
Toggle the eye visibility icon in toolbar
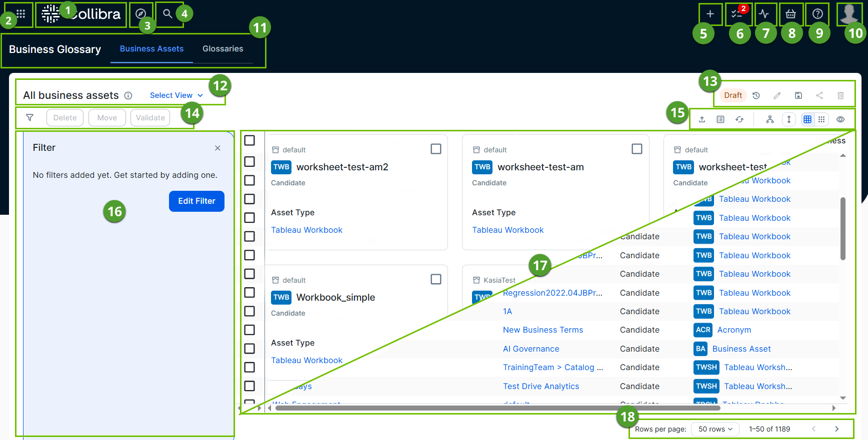(840, 119)
